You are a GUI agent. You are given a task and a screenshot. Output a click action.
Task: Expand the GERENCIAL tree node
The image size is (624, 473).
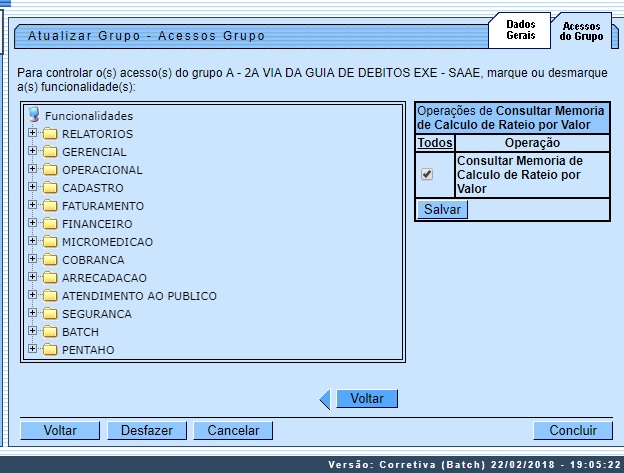click(x=33, y=152)
